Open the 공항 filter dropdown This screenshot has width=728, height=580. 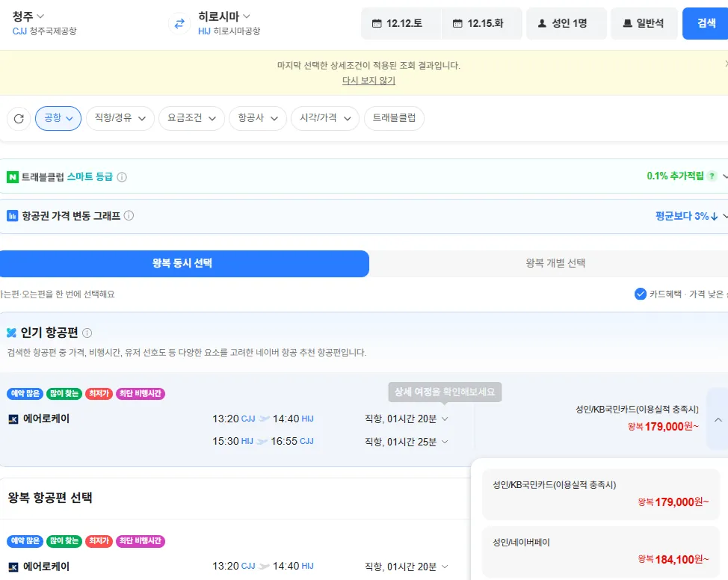[x=58, y=118]
